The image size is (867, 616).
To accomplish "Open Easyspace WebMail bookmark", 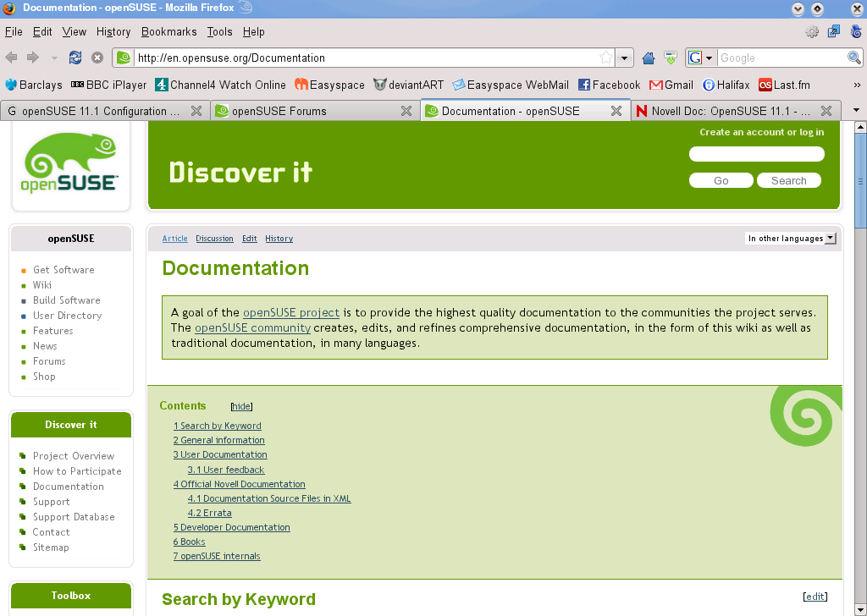I will point(511,85).
